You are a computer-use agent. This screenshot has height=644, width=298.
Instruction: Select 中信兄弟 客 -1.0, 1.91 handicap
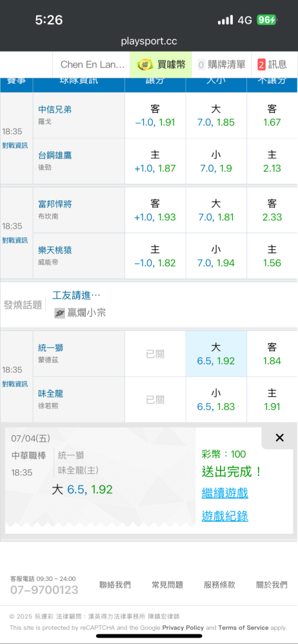pyautogui.click(x=155, y=115)
